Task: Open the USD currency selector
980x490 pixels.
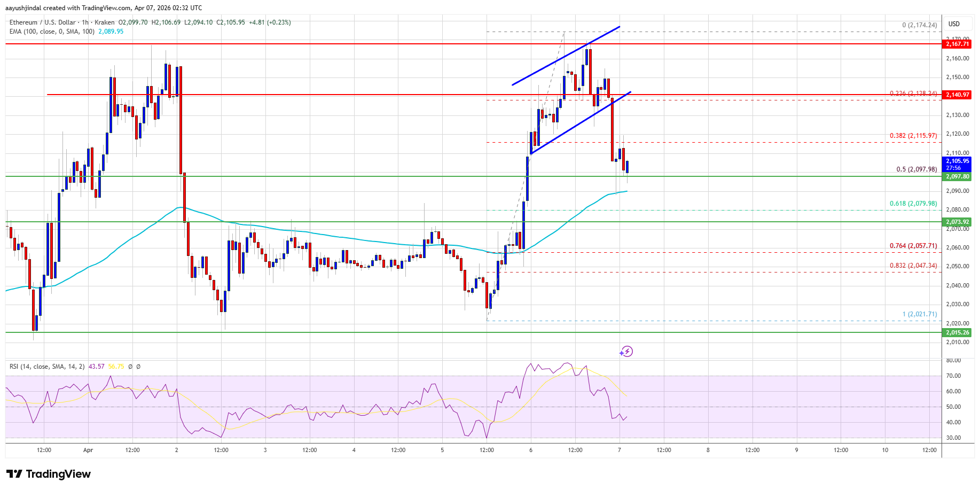Action: (x=954, y=24)
